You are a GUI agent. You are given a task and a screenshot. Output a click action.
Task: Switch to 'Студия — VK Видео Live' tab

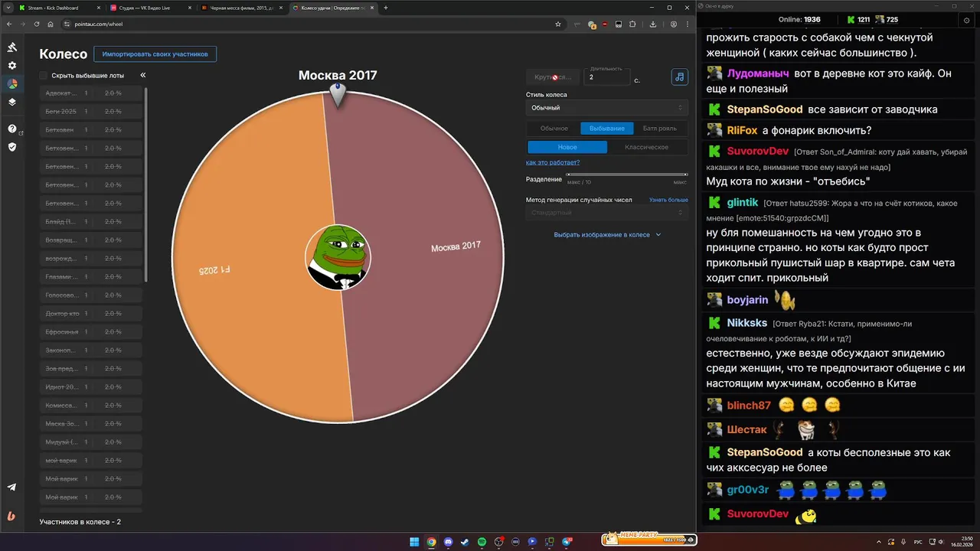coord(149,8)
